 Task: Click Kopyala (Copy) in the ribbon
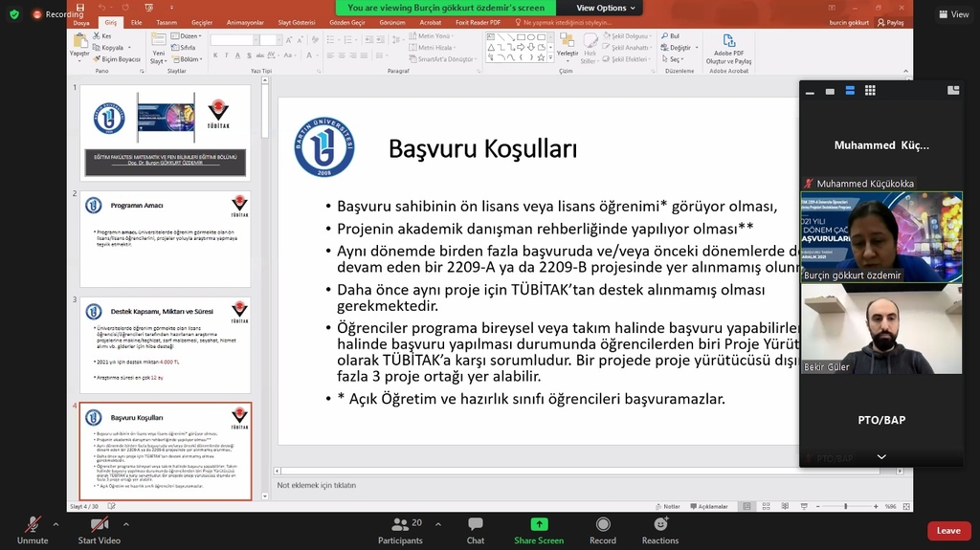(112, 48)
